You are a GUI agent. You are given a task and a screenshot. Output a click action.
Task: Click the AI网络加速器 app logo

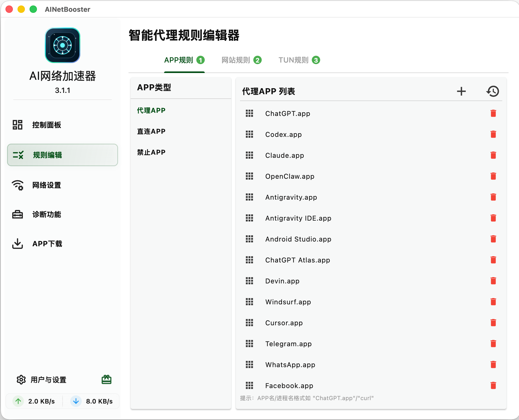tap(63, 45)
